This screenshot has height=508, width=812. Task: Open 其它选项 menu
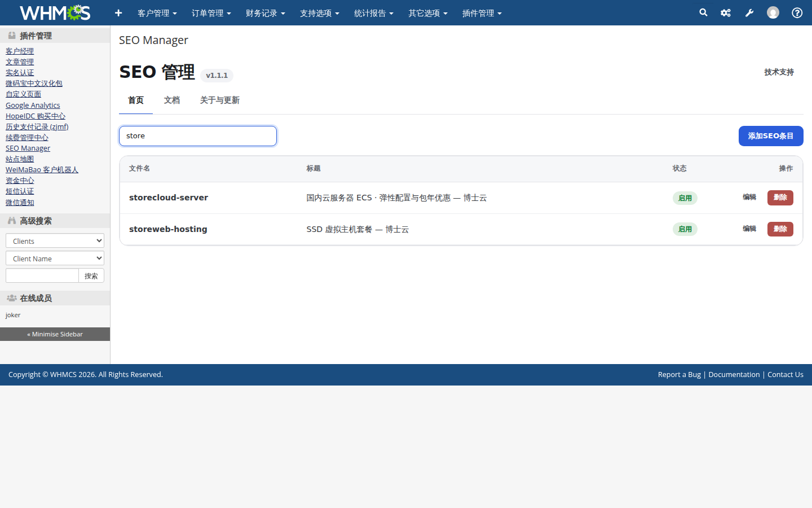pos(428,13)
